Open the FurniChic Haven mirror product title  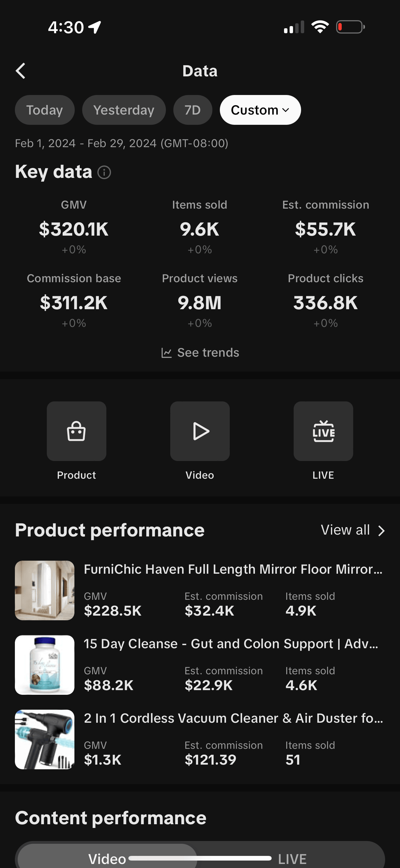[233, 569]
